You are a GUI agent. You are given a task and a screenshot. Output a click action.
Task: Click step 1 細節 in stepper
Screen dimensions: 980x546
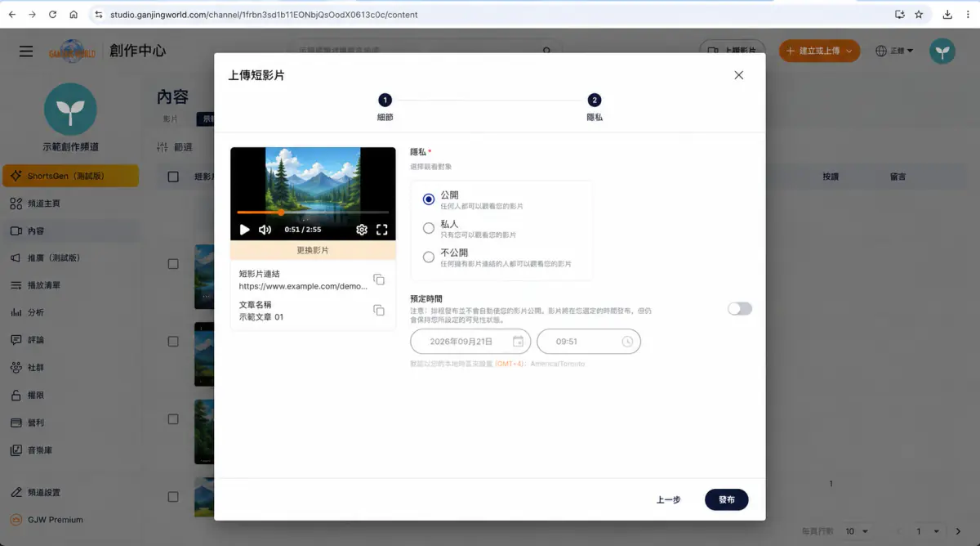click(385, 107)
